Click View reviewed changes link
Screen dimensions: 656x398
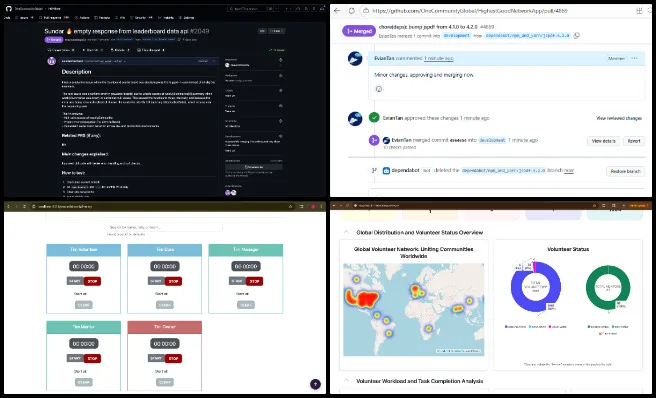619,118
